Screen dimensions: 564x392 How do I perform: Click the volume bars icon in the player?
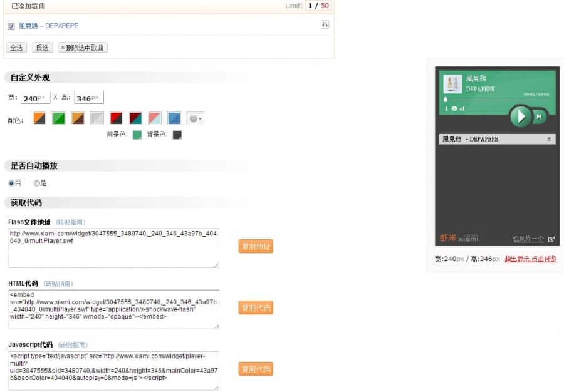(x=462, y=108)
